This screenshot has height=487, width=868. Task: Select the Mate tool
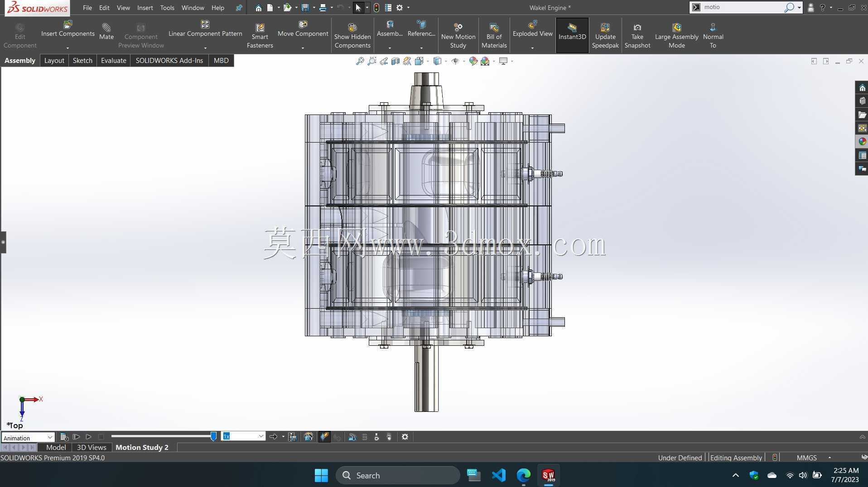[x=106, y=32]
